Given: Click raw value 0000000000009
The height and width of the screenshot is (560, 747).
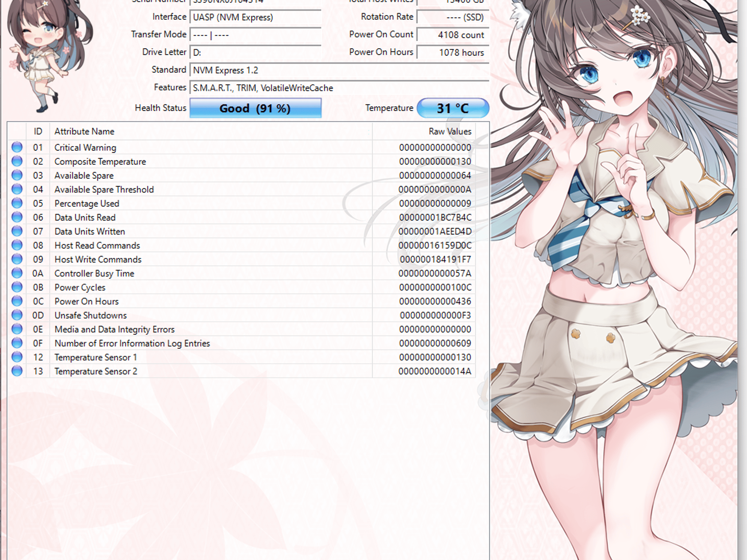Looking at the screenshot, I should [435, 203].
